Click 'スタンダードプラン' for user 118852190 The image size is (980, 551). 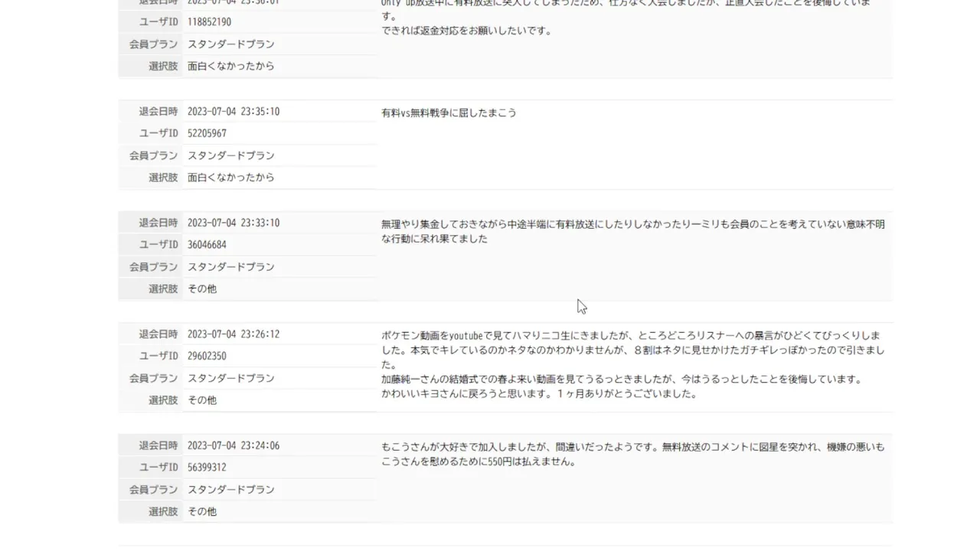pyautogui.click(x=231, y=44)
